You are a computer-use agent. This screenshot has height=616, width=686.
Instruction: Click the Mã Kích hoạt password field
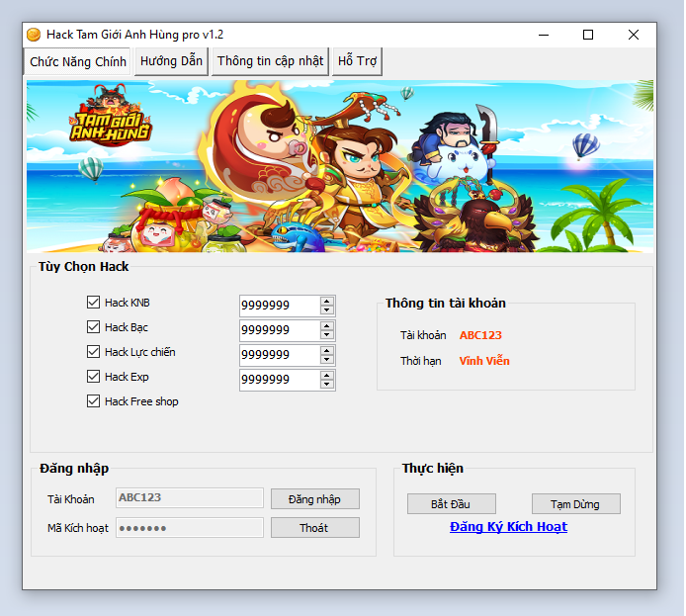pos(190,528)
